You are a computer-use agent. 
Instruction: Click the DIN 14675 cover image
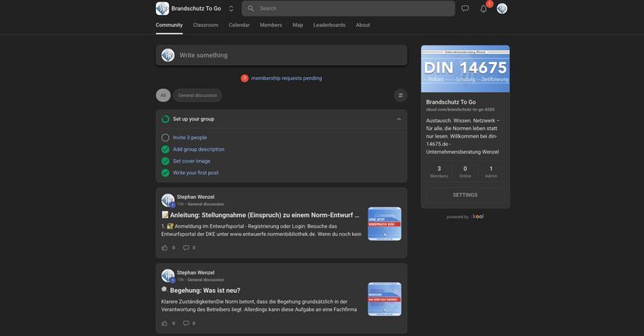pos(465,69)
